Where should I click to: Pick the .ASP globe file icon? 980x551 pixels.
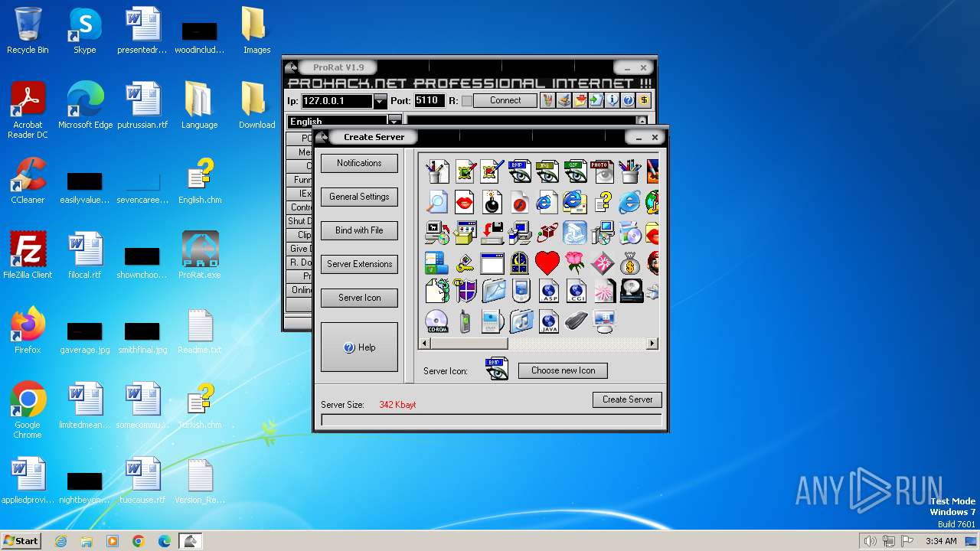point(548,291)
